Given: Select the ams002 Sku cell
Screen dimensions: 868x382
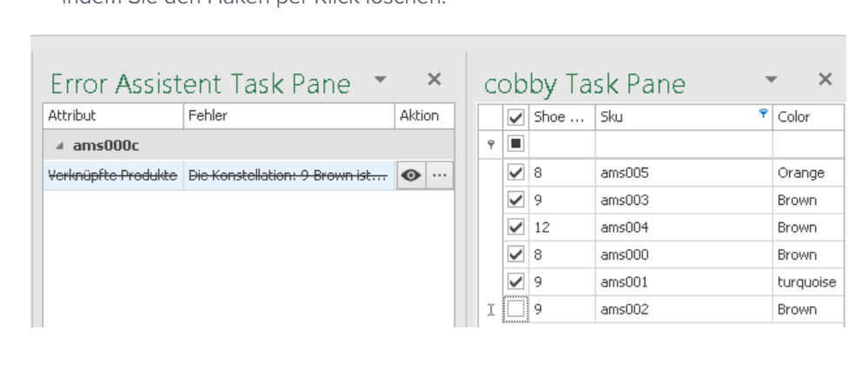Looking at the screenshot, I should pos(684,309).
